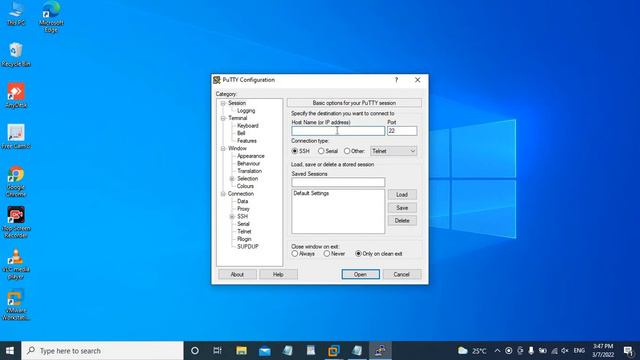
Task: Collapse the Connection tree node
Action: click(223, 194)
